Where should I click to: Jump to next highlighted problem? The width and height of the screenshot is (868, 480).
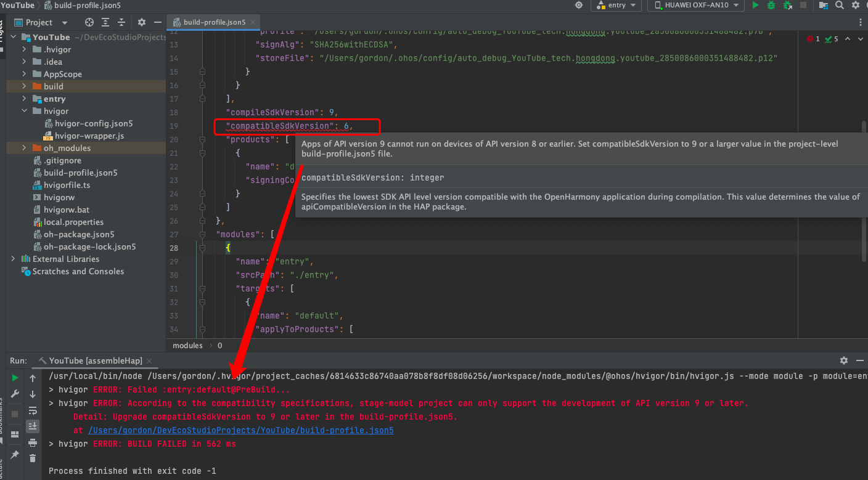tap(860, 39)
